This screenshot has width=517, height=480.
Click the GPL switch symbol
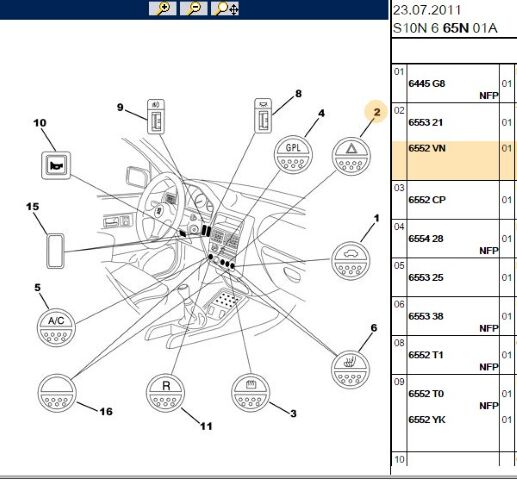coord(293,154)
